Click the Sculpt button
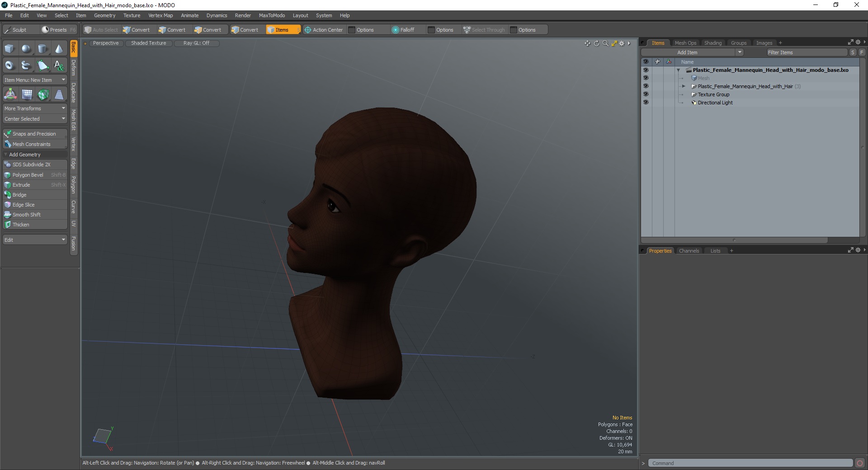This screenshot has height=470, width=868. click(20, 30)
